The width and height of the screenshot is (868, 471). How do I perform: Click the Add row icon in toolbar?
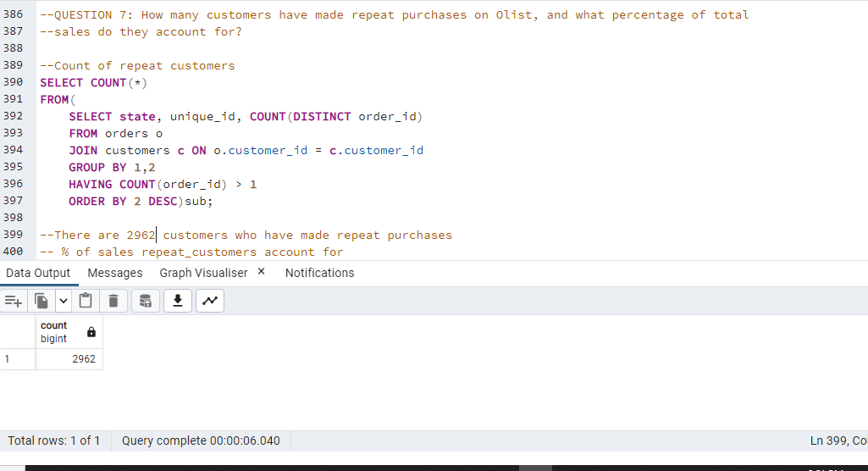(14, 301)
